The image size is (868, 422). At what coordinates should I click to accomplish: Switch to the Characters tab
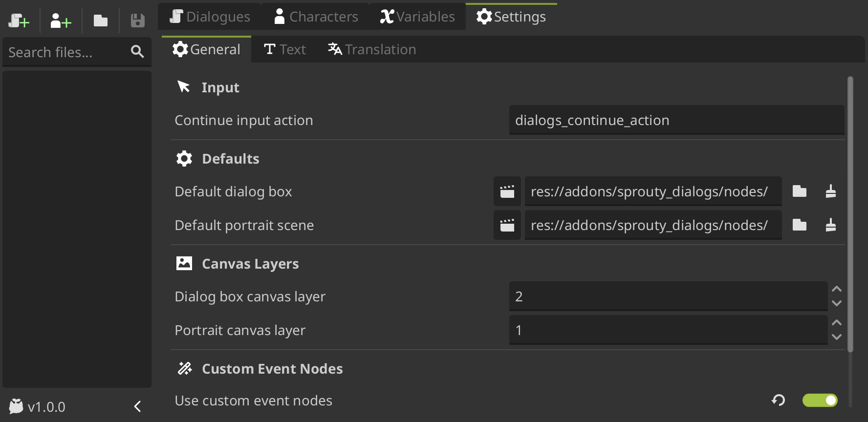pos(316,17)
